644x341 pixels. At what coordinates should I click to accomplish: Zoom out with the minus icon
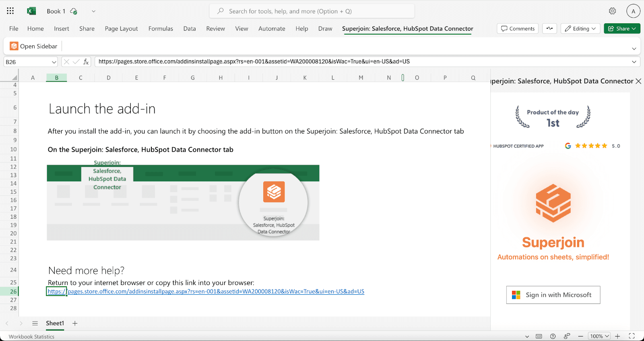tap(580, 336)
